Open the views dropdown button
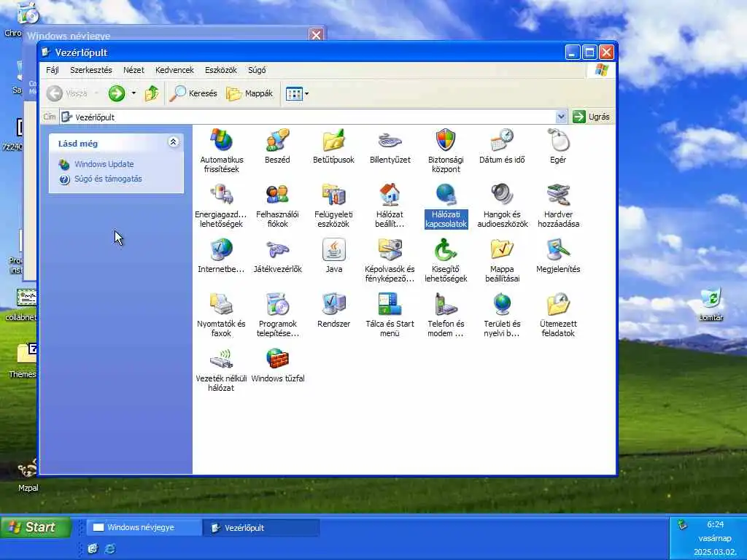 [298, 93]
